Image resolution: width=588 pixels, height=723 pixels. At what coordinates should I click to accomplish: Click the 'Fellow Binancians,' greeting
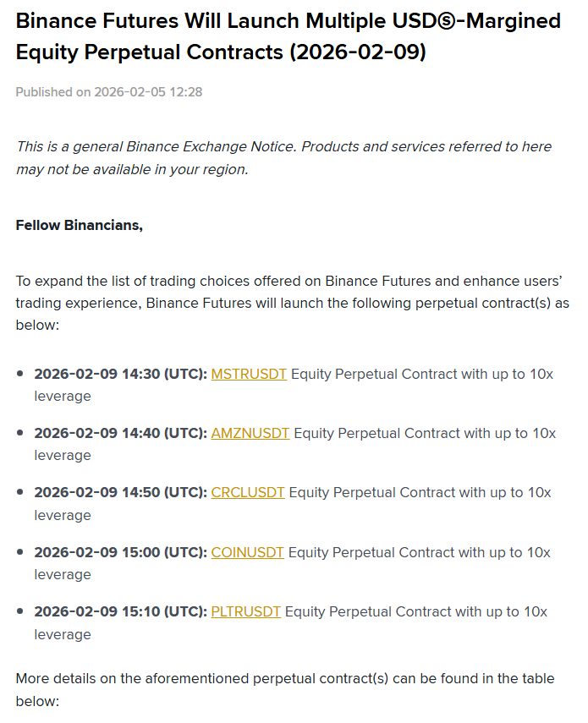click(80, 225)
